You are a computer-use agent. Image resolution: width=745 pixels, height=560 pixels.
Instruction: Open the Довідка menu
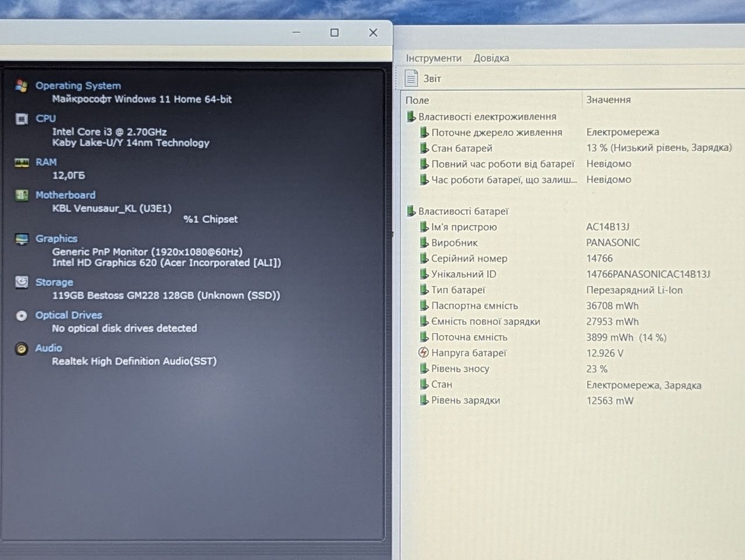click(491, 58)
